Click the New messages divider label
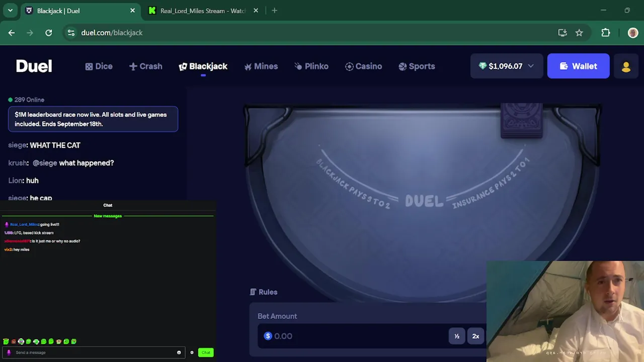Screen dimensions: 644x362 click(108, 216)
